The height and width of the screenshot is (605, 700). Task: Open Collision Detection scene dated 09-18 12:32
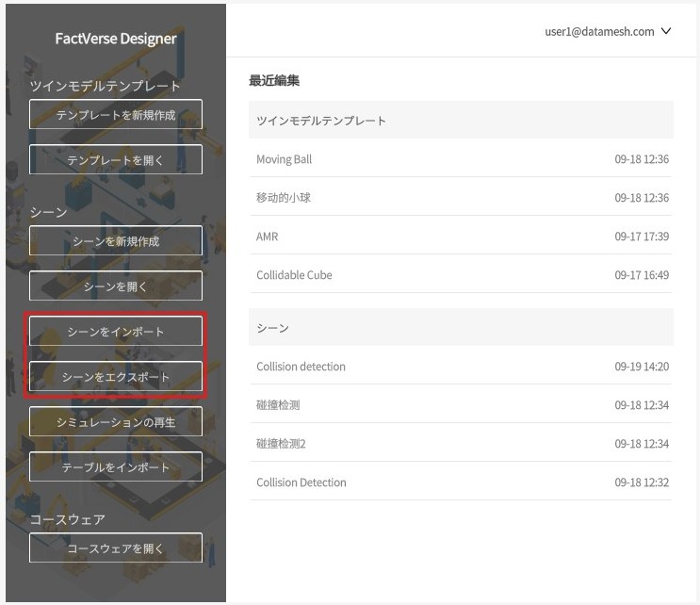pyautogui.click(x=301, y=482)
